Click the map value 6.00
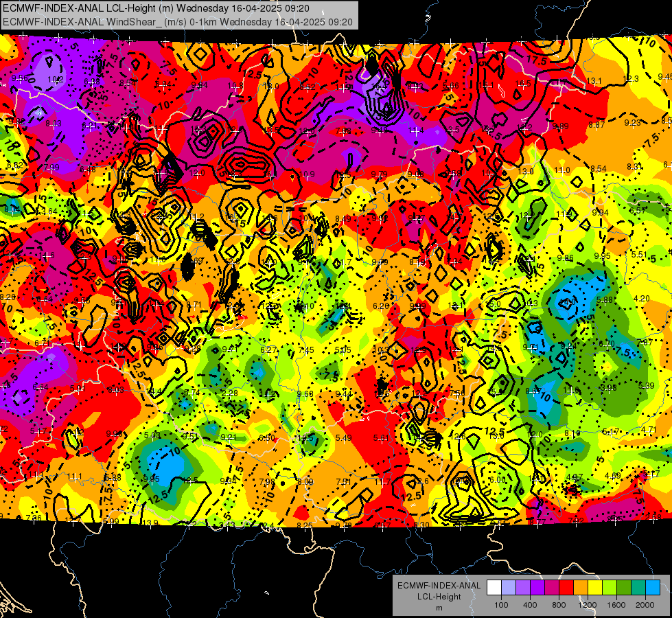The height and width of the screenshot is (618, 672). 498,480
